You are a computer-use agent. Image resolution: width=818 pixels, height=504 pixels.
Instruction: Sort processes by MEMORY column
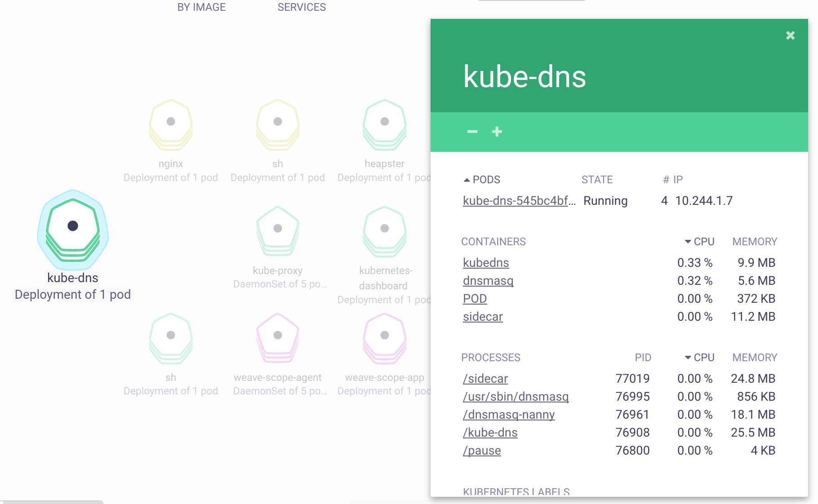click(x=755, y=358)
